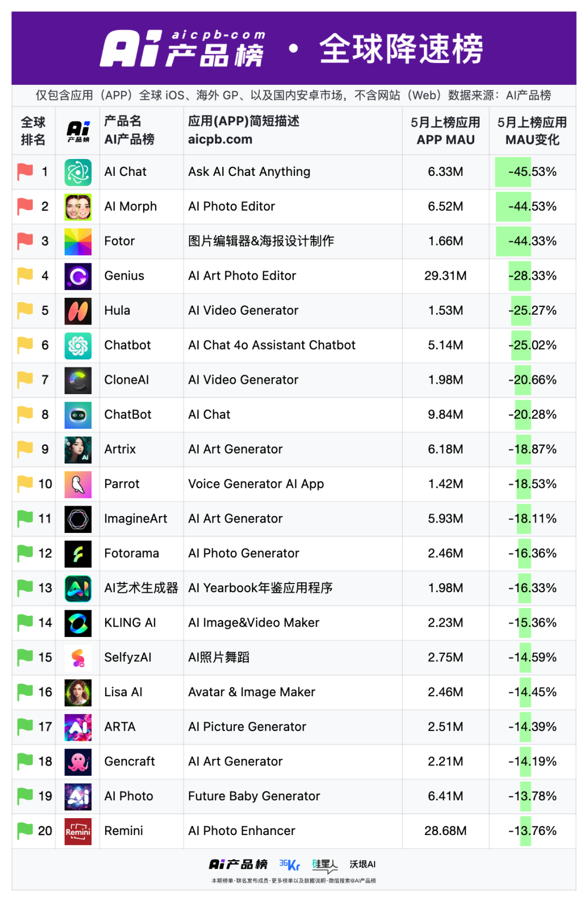The width and height of the screenshot is (588, 902).
Task: Click the Hula orange H icon
Action: 78,311
